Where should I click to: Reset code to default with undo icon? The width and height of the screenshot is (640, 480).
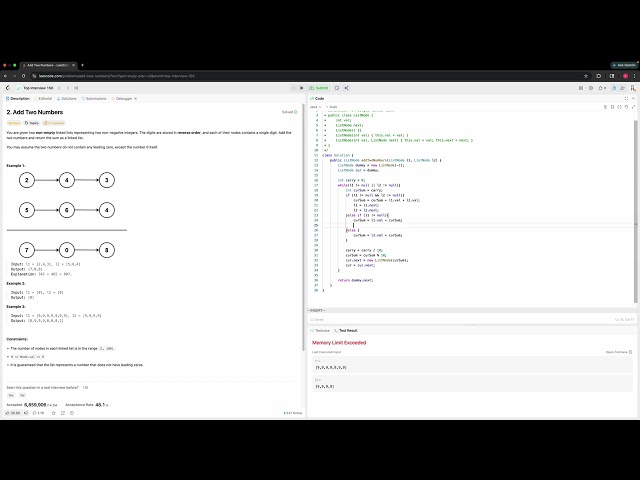(626, 107)
